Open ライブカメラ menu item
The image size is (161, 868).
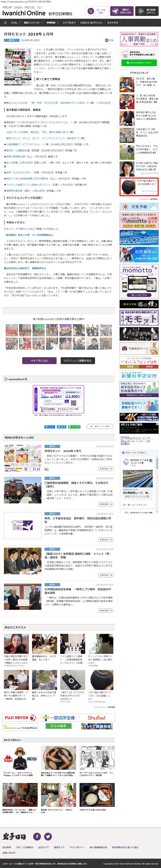point(69,23)
